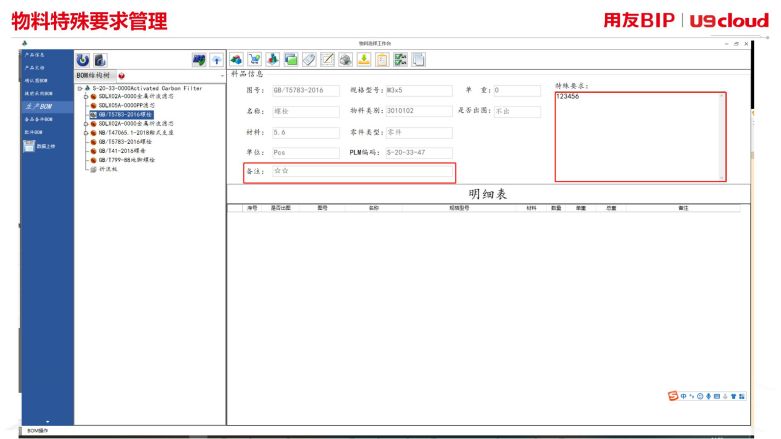The height and width of the screenshot is (439, 781).
Task: Open the dropdown arrow on BOM结构树 header
Action: [x=222, y=76]
